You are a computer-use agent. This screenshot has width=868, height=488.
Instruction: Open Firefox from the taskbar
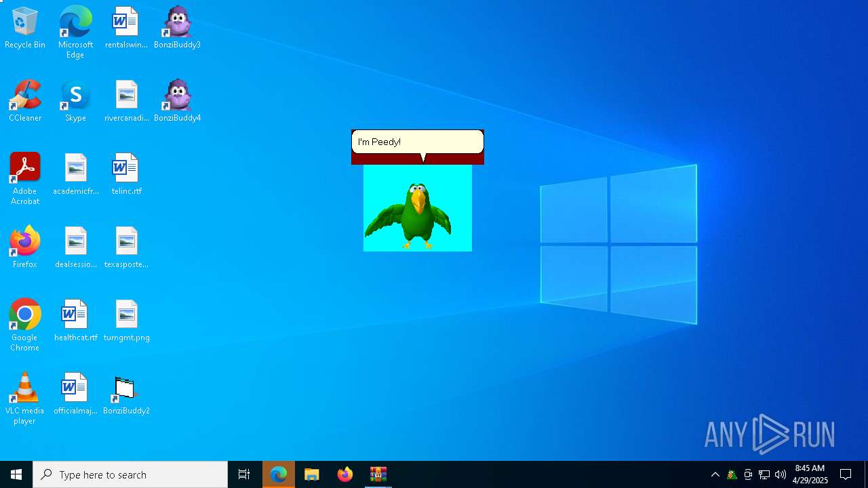(345, 474)
